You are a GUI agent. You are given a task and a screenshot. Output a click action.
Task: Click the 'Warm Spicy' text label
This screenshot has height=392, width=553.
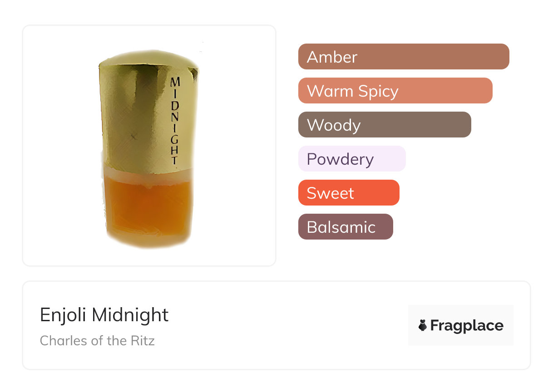tap(352, 91)
